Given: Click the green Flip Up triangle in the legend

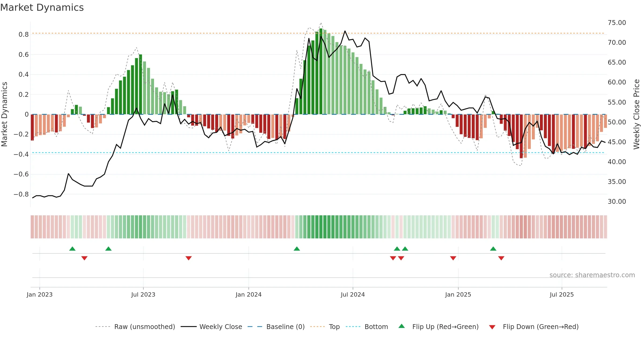Looking at the screenshot, I should pos(401,326).
